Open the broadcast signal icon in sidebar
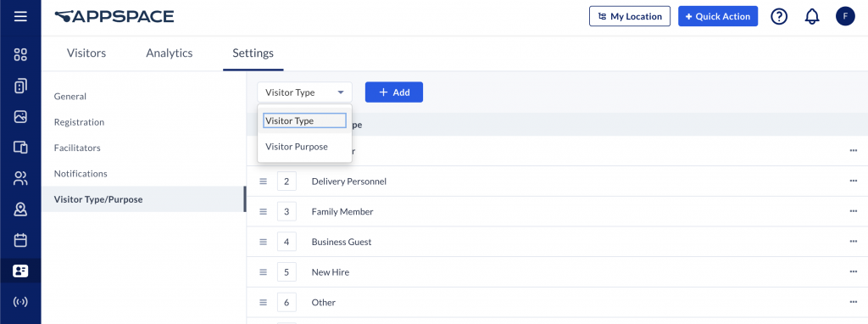Viewport: 868px width, 324px height. (x=20, y=302)
